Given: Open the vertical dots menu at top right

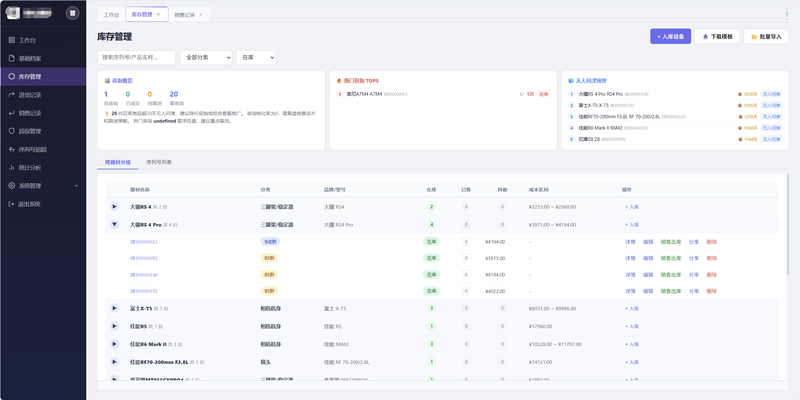Looking at the screenshot, I should 787,14.
